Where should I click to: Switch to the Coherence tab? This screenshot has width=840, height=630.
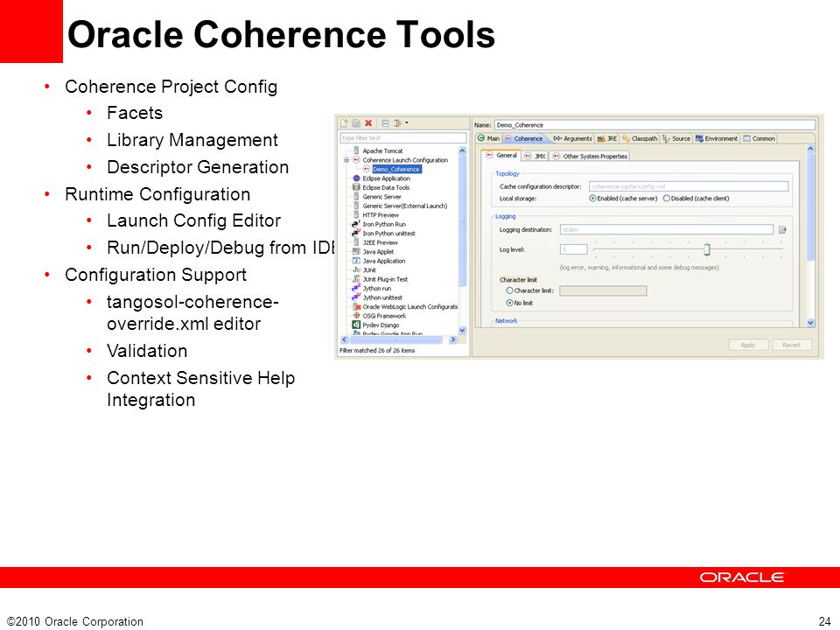point(524,138)
